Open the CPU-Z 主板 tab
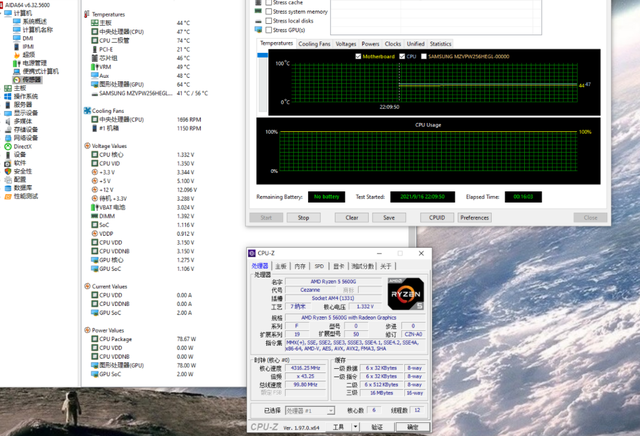This screenshot has width=640, height=436. click(x=280, y=266)
